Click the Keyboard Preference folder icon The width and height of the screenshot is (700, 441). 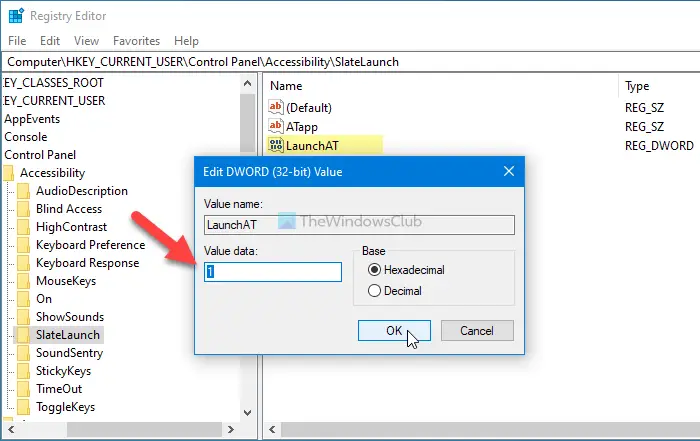(x=23, y=245)
